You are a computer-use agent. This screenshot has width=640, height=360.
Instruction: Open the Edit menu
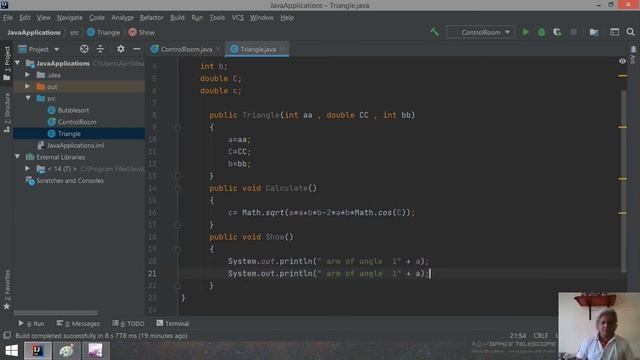coord(25,18)
